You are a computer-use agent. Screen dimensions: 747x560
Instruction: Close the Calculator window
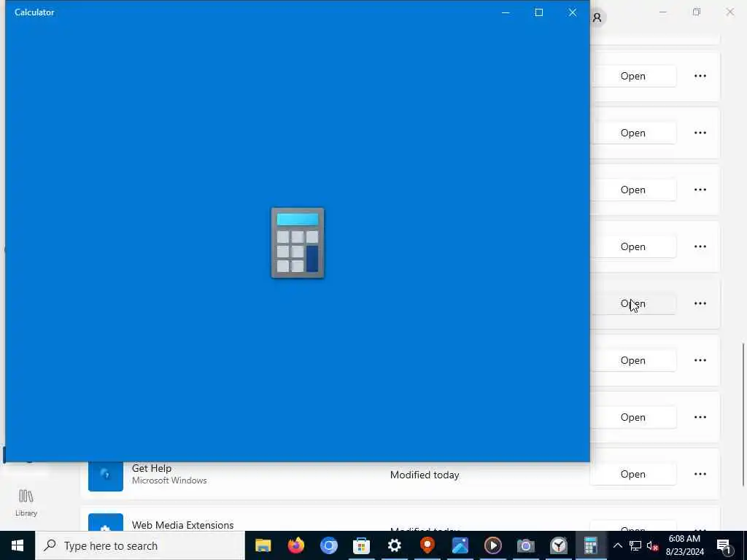[x=573, y=12]
